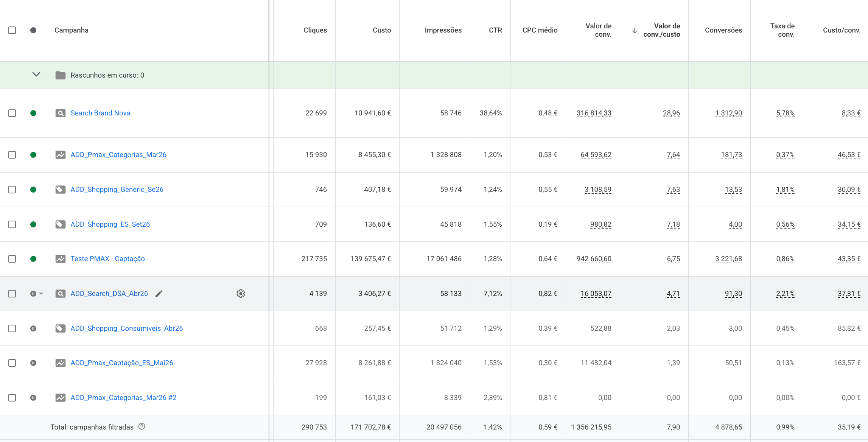
Task: Sort by Valor de conv./custo column
Action: pos(661,30)
